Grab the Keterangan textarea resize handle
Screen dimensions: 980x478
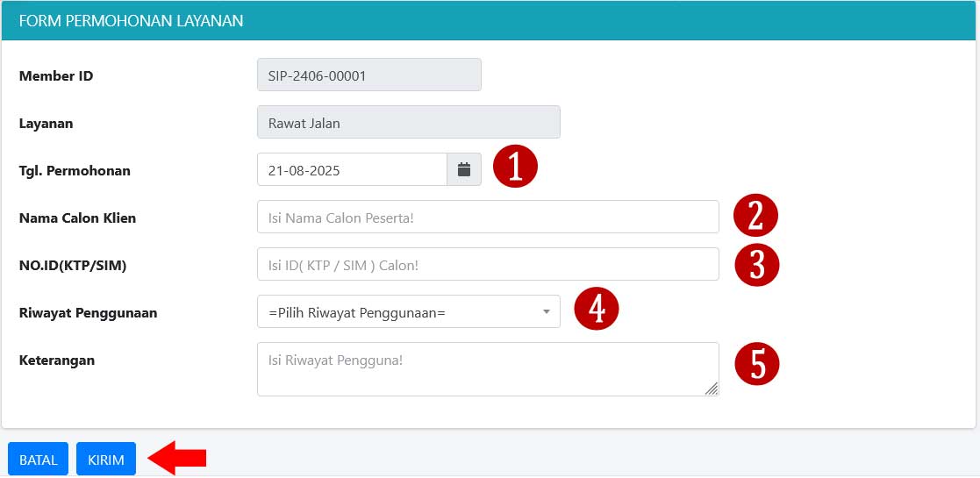coord(712,389)
